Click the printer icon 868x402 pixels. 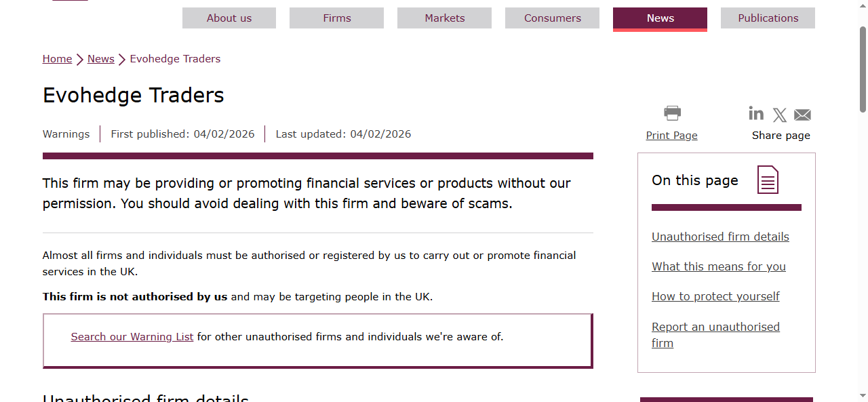[x=672, y=113]
